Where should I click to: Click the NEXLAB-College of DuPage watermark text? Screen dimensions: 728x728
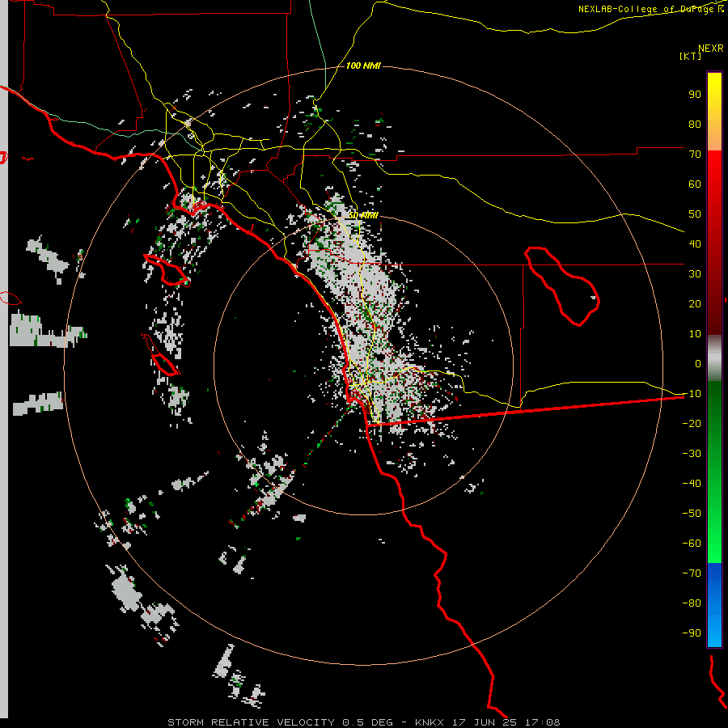[651, 9]
